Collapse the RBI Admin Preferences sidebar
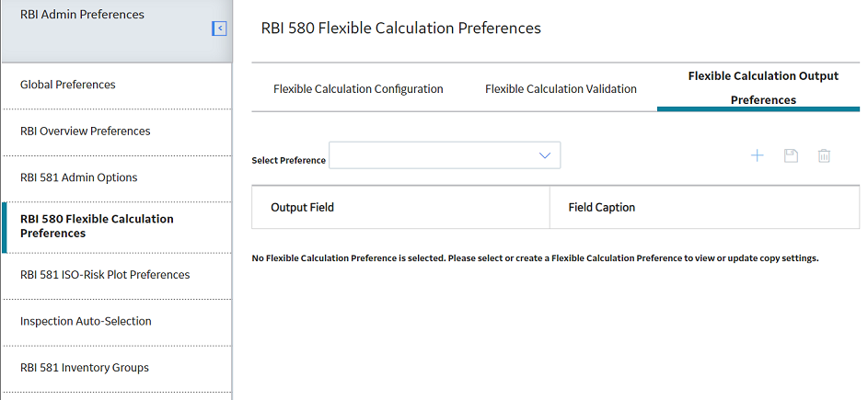Image resolution: width=868 pixels, height=400 pixels. 219,29
